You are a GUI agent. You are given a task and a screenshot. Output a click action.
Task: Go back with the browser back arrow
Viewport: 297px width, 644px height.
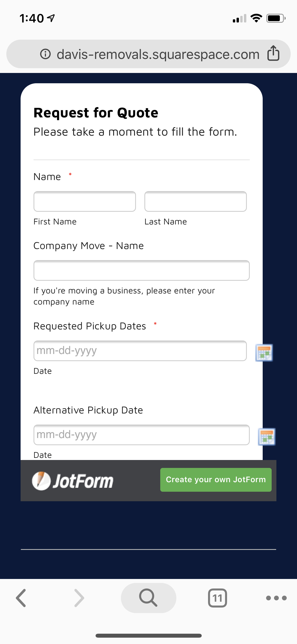click(x=21, y=598)
